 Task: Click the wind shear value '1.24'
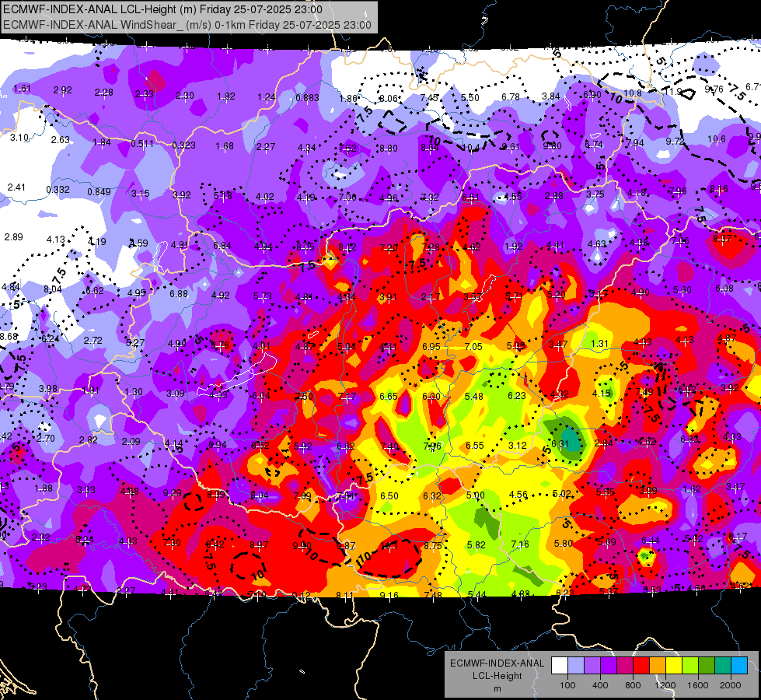tap(267, 97)
